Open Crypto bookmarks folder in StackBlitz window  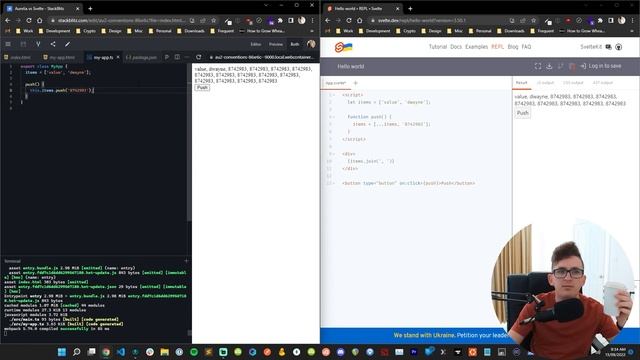click(86, 31)
